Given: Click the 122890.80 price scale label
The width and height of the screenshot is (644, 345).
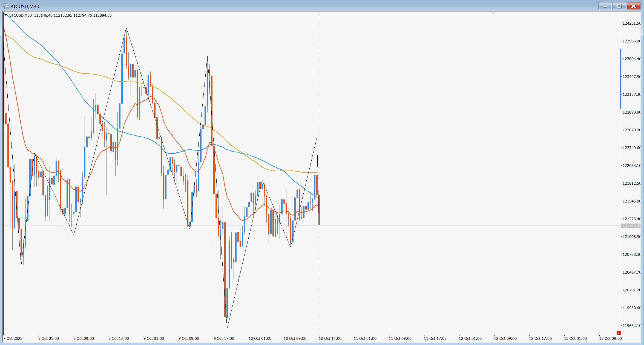Looking at the screenshot, I should [x=631, y=112].
